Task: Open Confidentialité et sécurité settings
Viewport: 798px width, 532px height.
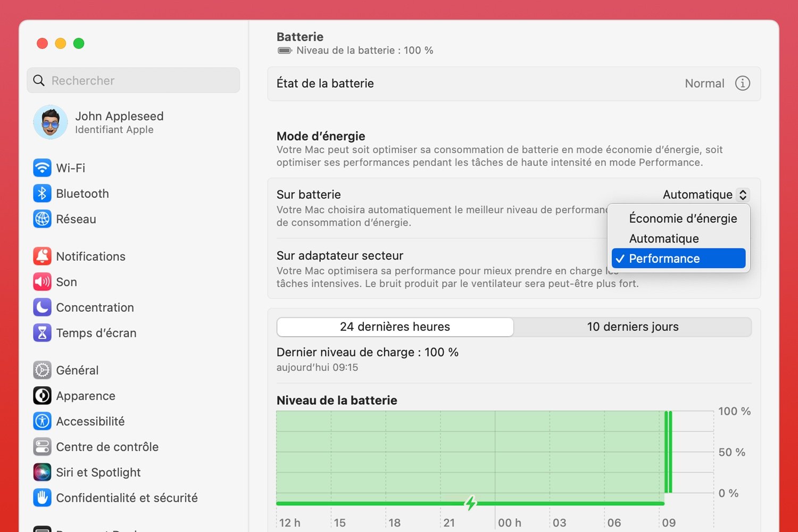Action: pos(127,498)
